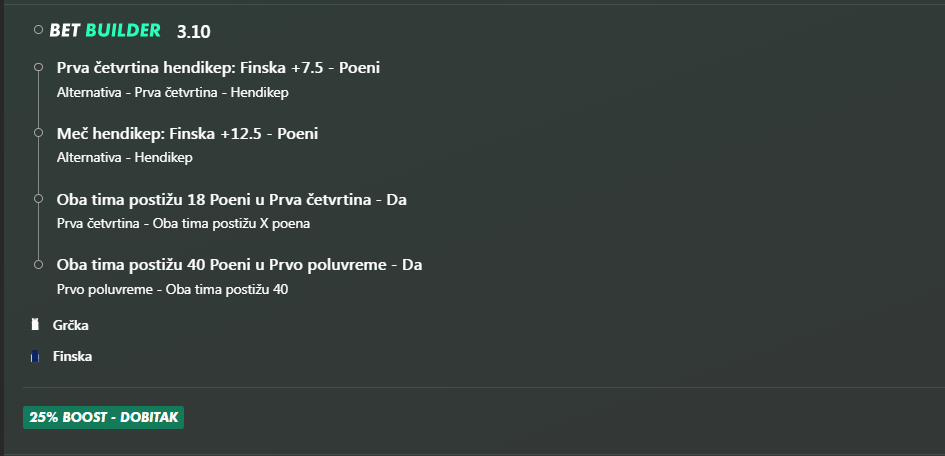Open the Prva četvrtina hendikep Finska +7.5 selection
The height and width of the screenshot is (456, 945).
coord(218,68)
